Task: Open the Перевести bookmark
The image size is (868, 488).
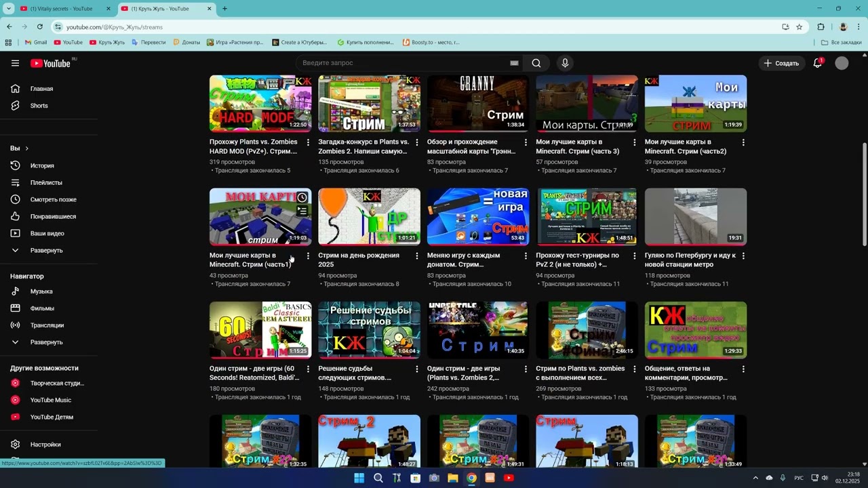Action: click(x=149, y=42)
